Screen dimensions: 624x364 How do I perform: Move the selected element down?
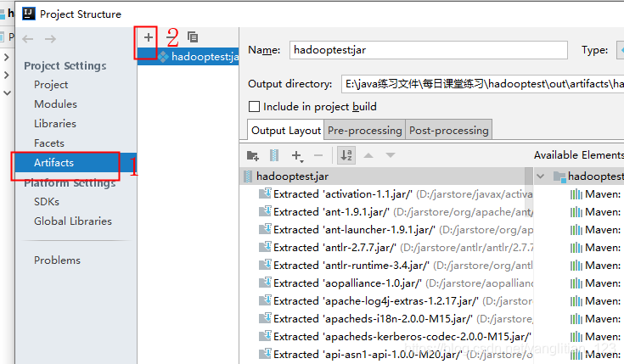click(391, 155)
